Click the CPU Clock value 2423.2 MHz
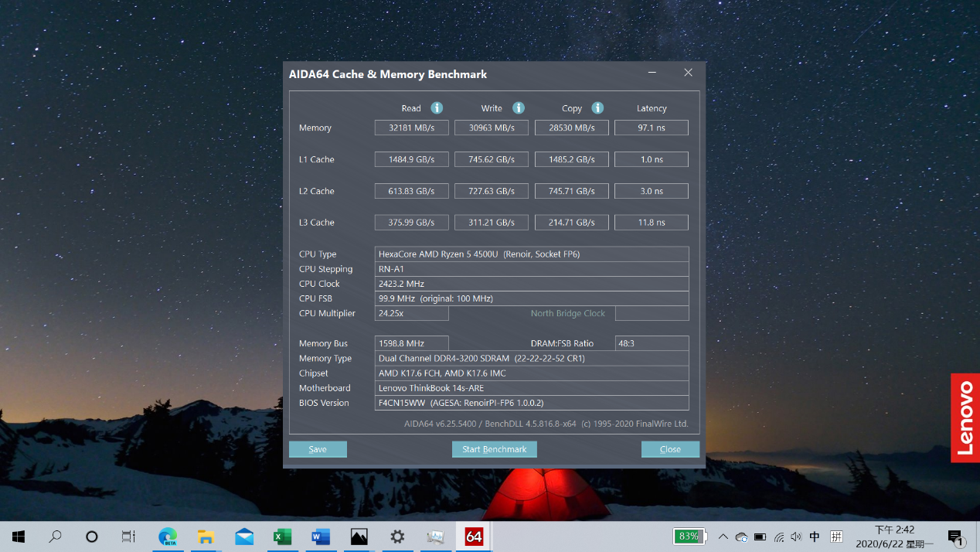 click(x=532, y=284)
